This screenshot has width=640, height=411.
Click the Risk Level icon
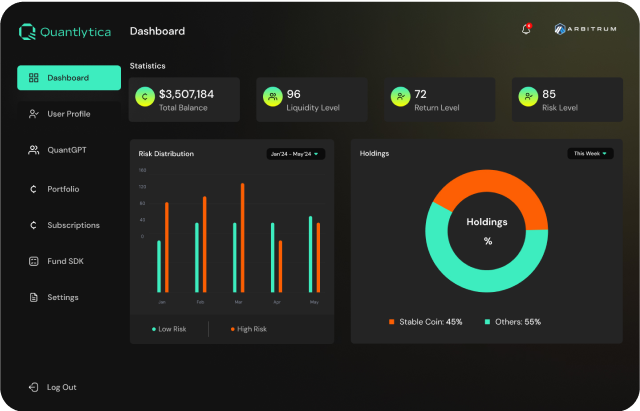pos(527,98)
